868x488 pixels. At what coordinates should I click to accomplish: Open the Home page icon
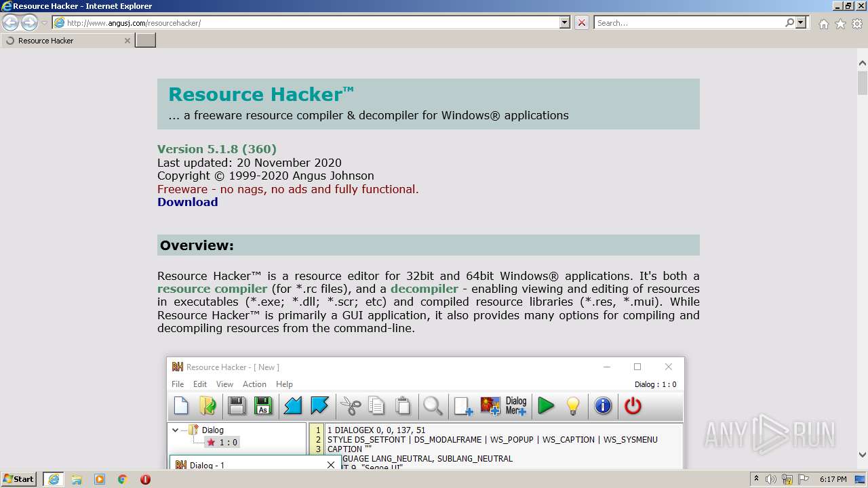click(x=823, y=24)
